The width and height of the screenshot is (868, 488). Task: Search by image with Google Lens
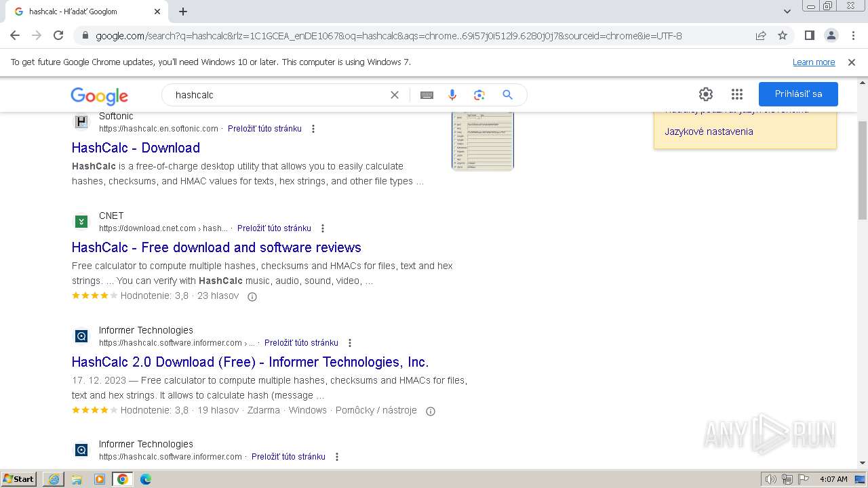(x=479, y=95)
